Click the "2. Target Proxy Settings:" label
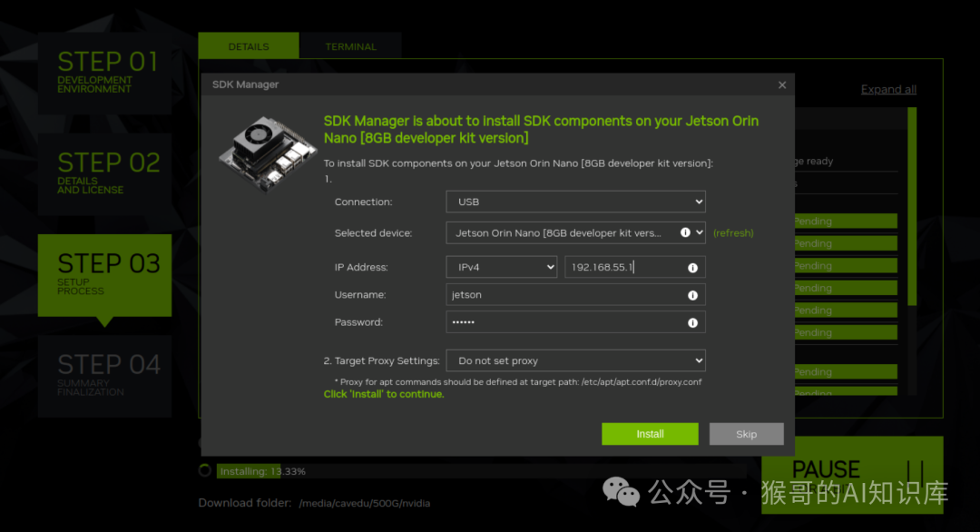 (382, 360)
